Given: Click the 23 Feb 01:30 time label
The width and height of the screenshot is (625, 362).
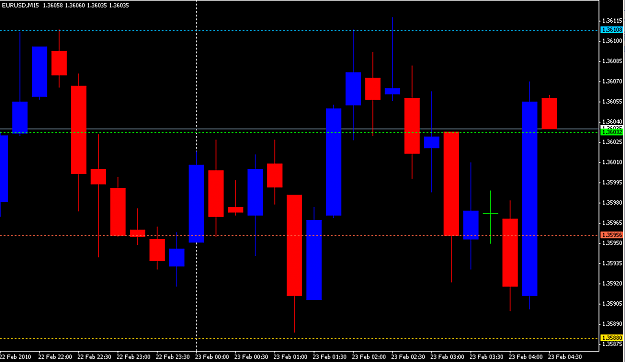Looking at the screenshot, I should coord(330,356).
